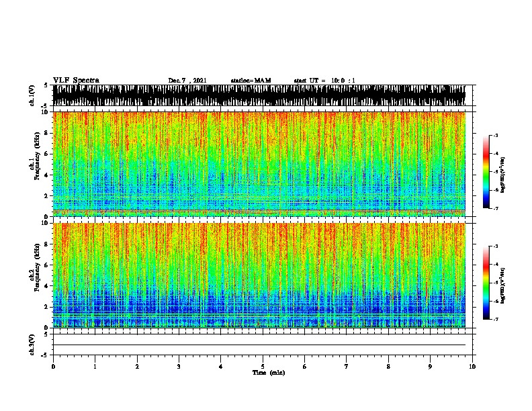
Task: Click the "8" kHz tick of ch.1 spectrogram
Action: [47, 133]
